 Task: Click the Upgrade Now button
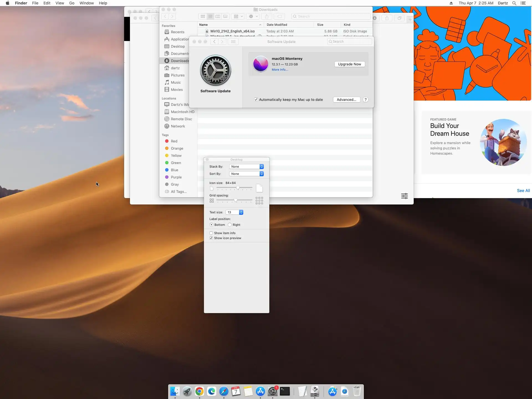point(349,64)
